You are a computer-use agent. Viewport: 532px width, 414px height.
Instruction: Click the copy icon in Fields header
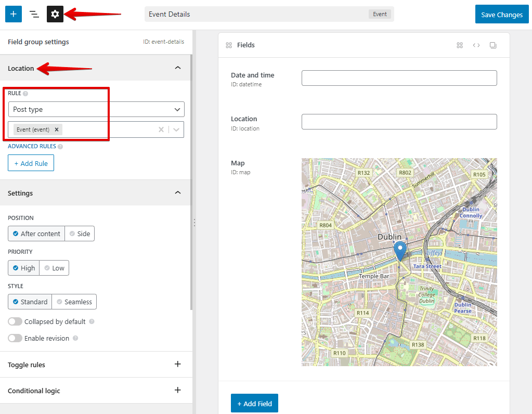pos(493,45)
